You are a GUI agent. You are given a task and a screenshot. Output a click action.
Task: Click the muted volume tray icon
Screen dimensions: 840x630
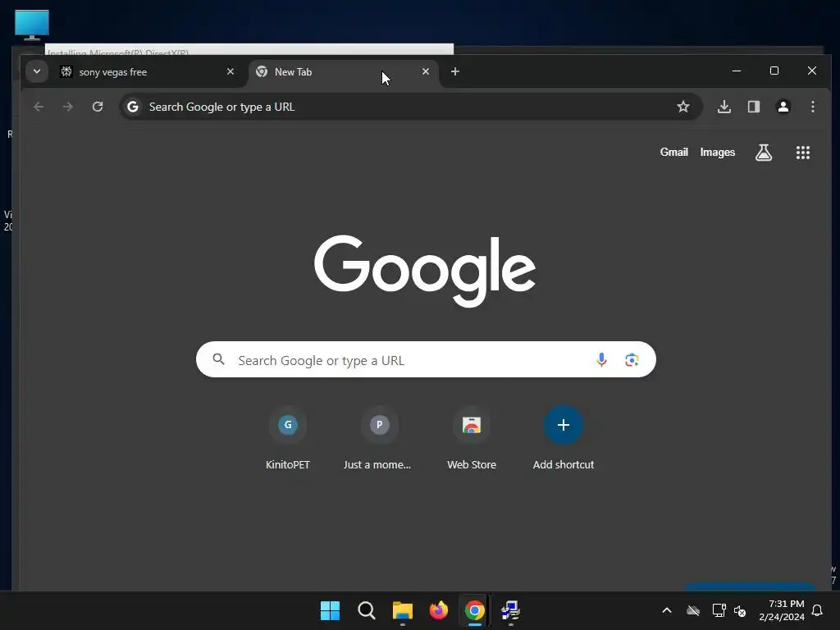[x=741, y=610]
